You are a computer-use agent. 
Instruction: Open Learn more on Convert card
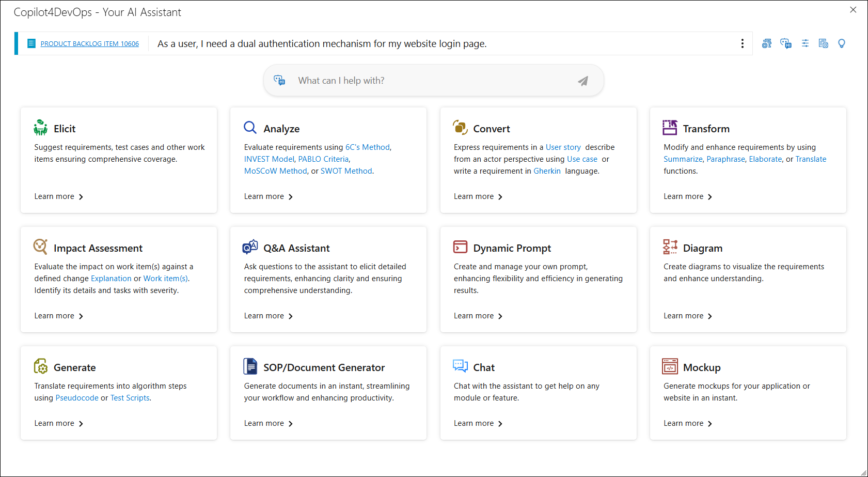478,196
